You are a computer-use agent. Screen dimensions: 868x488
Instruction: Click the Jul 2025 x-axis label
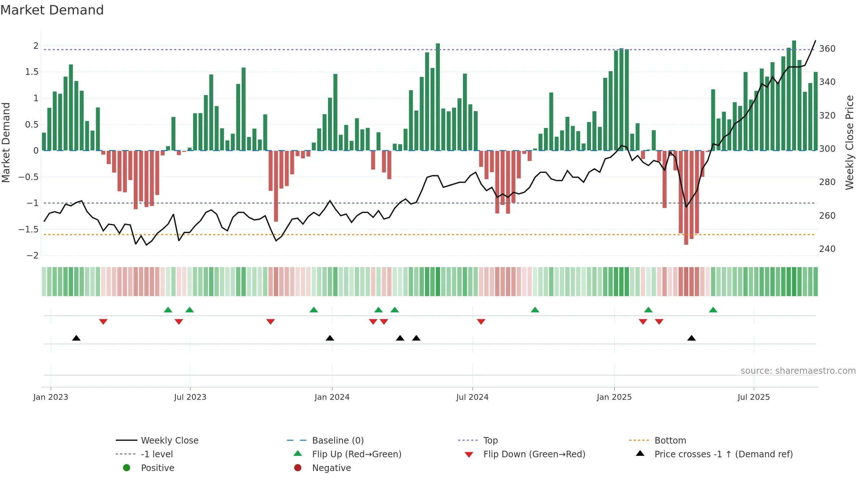click(754, 397)
